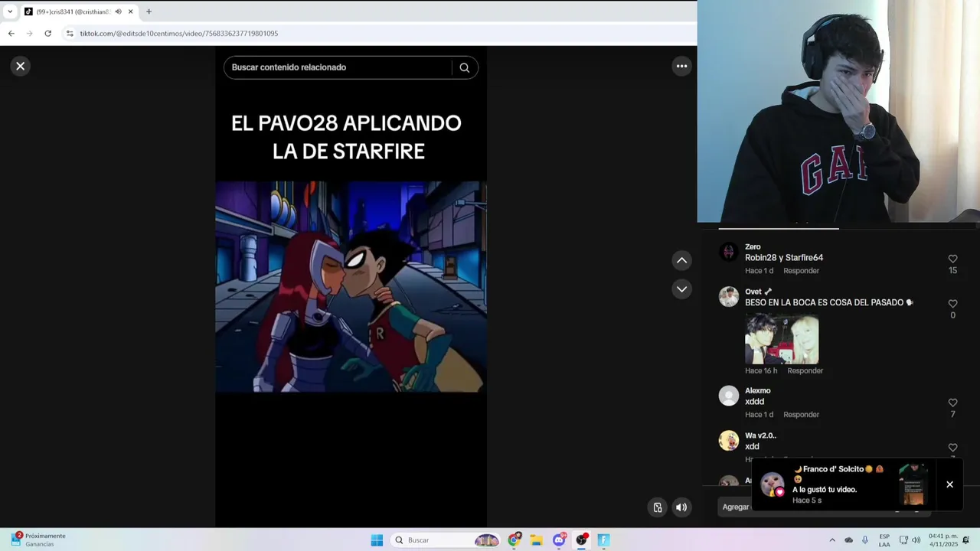Click the TikTok video player area
The width and height of the screenshot is (980, 551).
(x=351, y=287)
